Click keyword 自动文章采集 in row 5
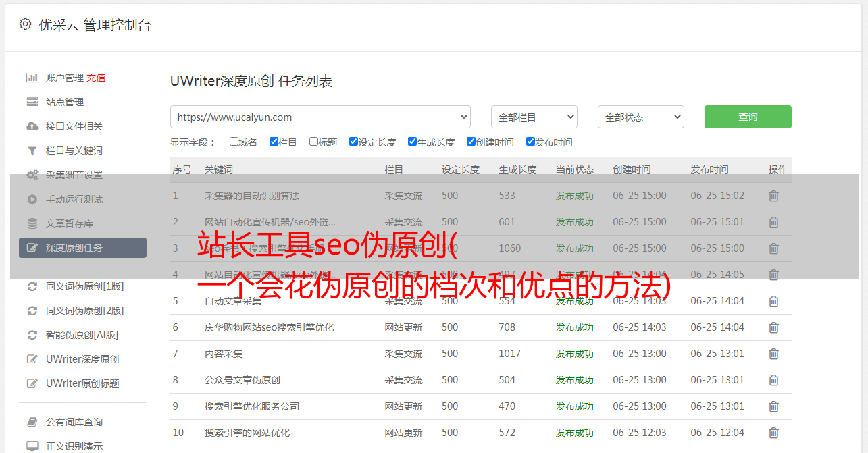Screen dimensions: 868x453 [233, 301]
